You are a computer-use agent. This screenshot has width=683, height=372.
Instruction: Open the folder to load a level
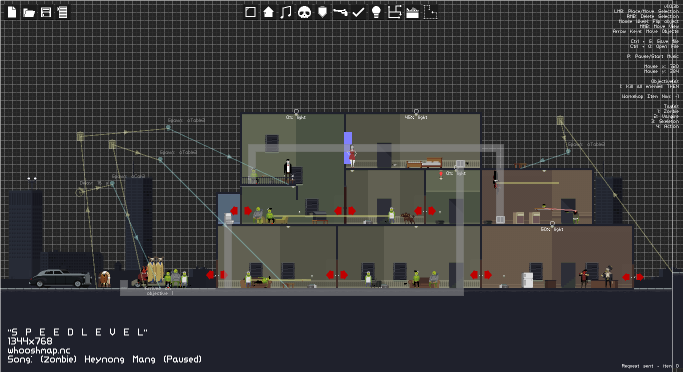(x=29, y=12)
